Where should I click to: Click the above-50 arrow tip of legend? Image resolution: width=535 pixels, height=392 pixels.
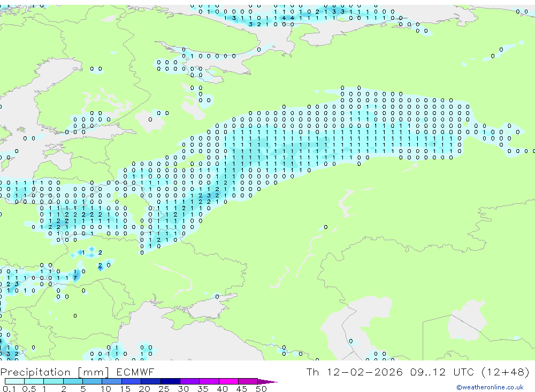pos(267,382)
